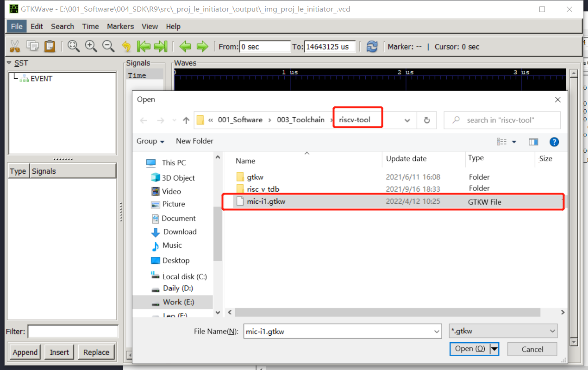Jump to the end of the waveform

coord(161,46)
